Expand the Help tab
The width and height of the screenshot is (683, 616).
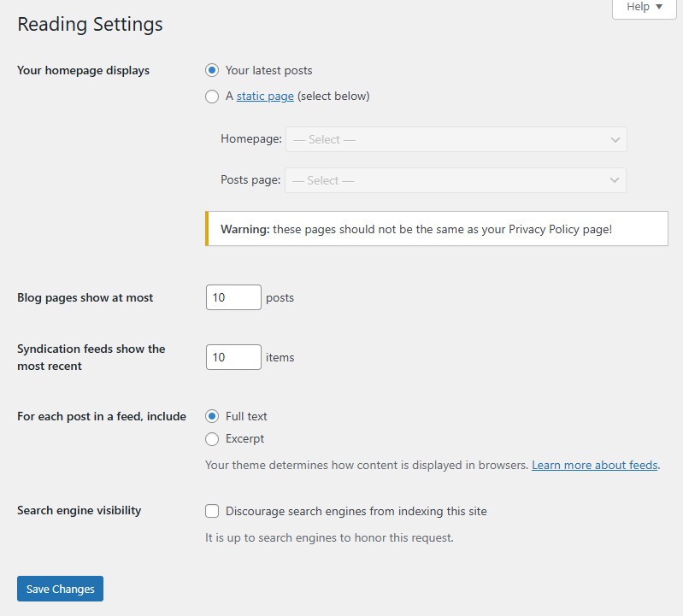click(645, 8)
